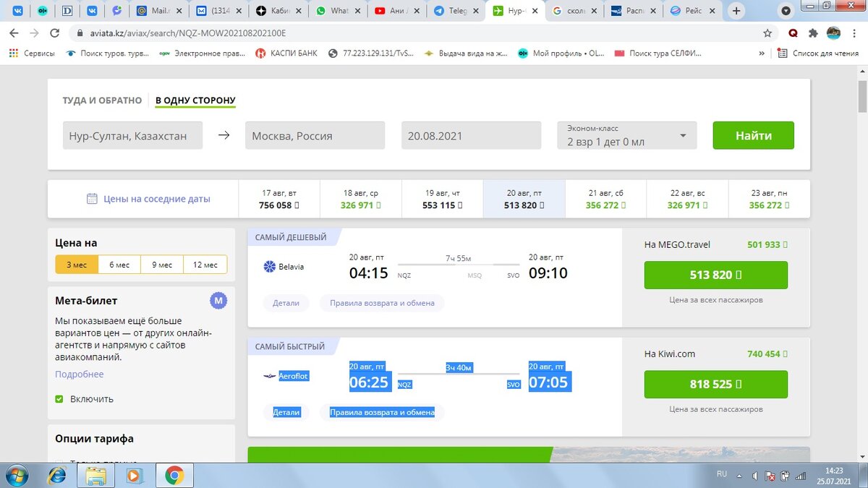Click the Нур-Султан, Казахстан origin field

(132, 135)
